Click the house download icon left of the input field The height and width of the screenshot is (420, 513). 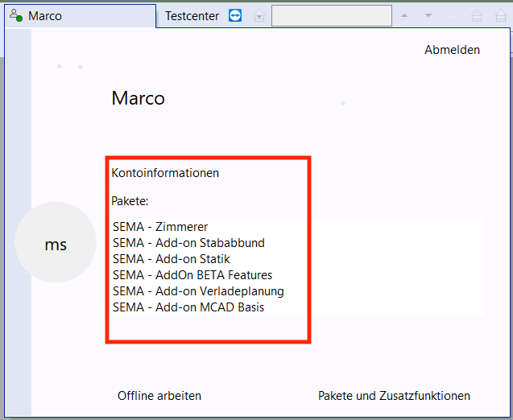tap(259, 15)
